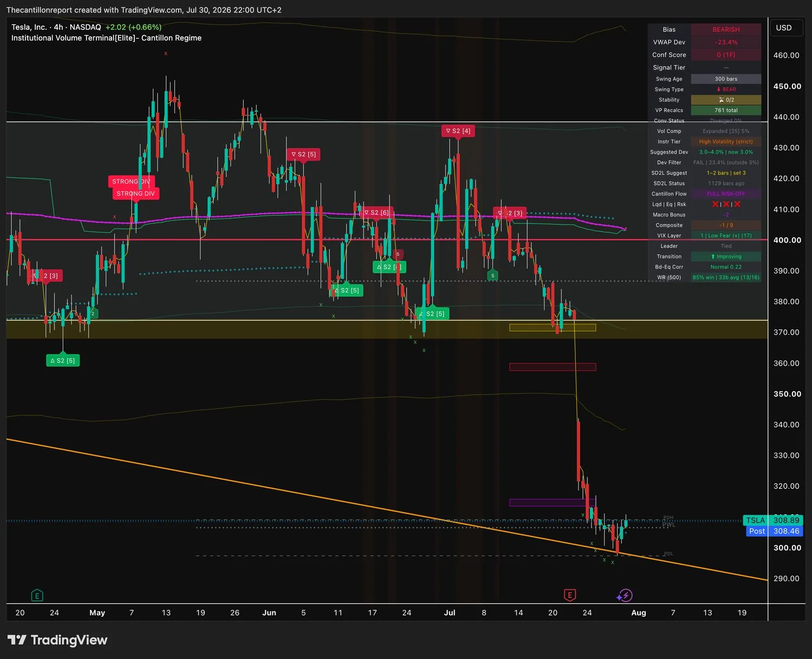Click the Aug label on the time axis
The width and height of the screenshot is (812, 659).
[x=639, y=613]
